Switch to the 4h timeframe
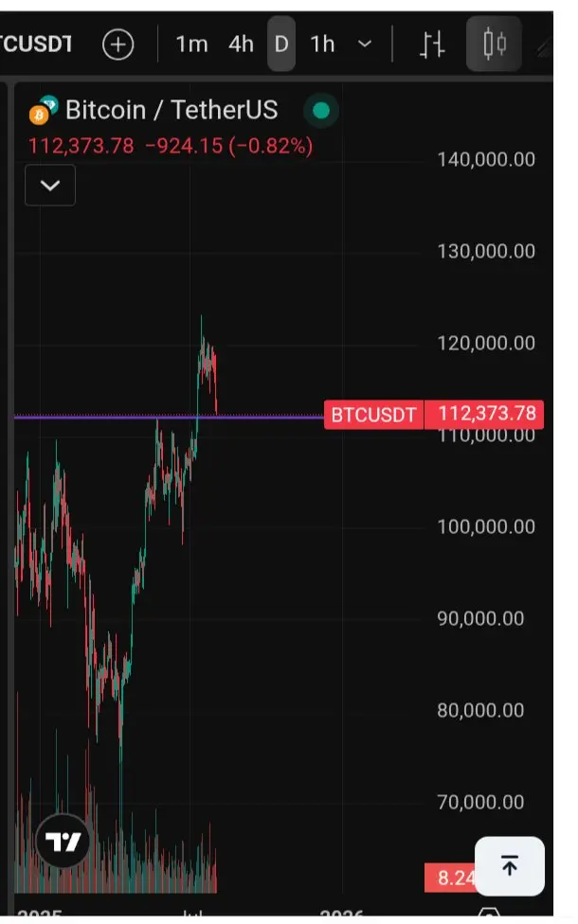 tap(241, 44)
